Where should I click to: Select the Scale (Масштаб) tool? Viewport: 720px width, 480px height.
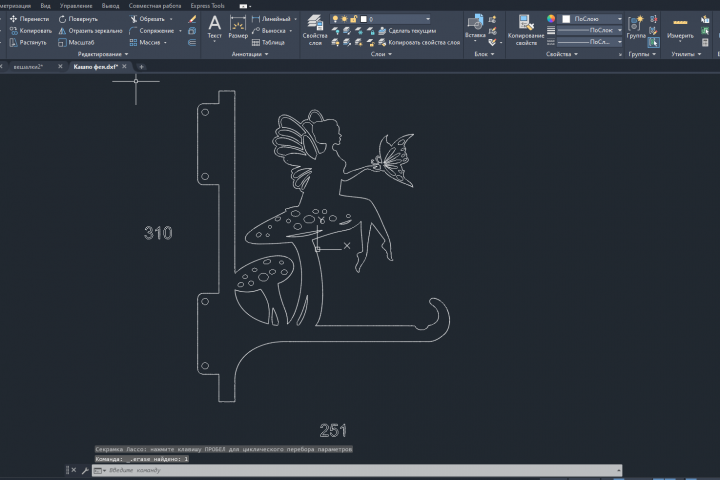coord(76,42)
